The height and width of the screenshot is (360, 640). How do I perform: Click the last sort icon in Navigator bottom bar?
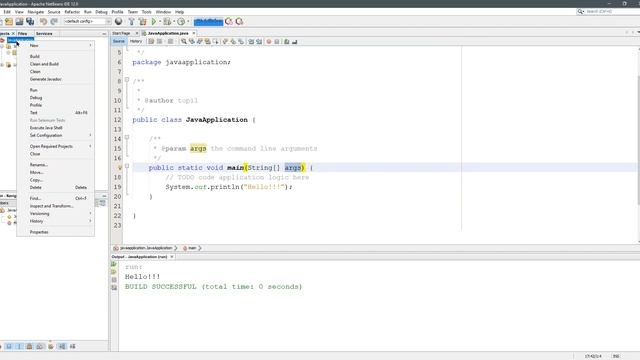pyautogui.click(x=72, y=346)
